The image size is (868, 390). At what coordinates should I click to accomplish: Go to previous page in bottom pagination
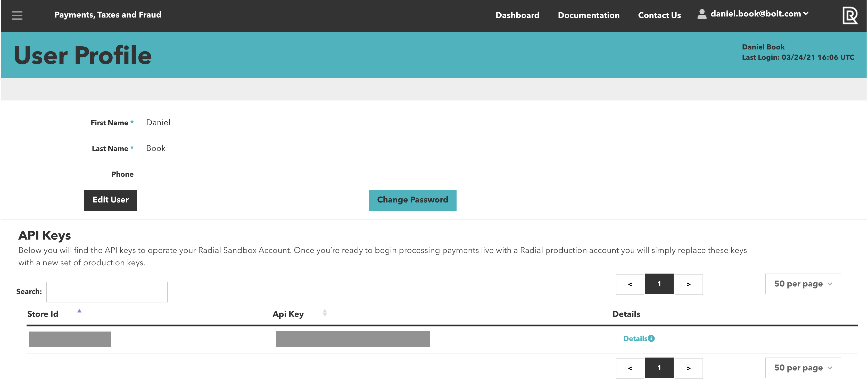(630, 368)
